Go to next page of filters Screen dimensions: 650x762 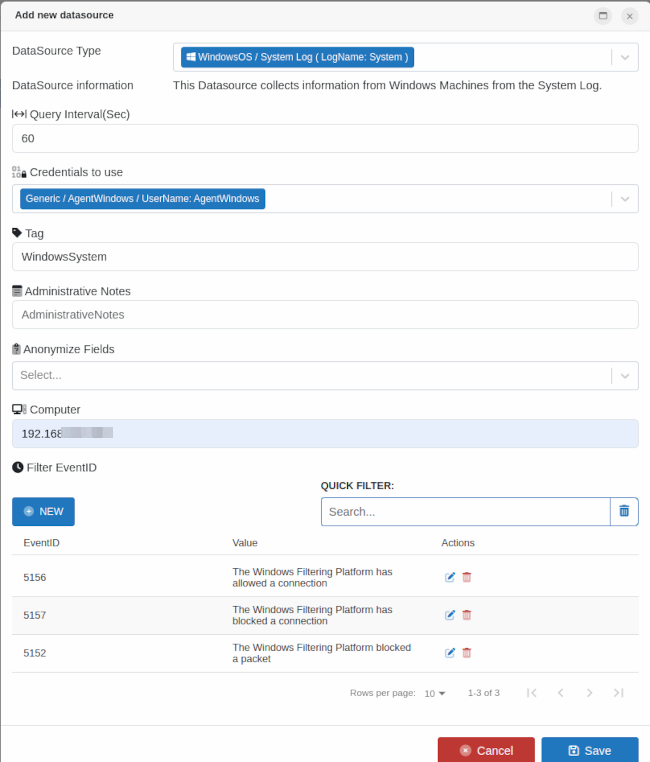[x=589, y=693]
